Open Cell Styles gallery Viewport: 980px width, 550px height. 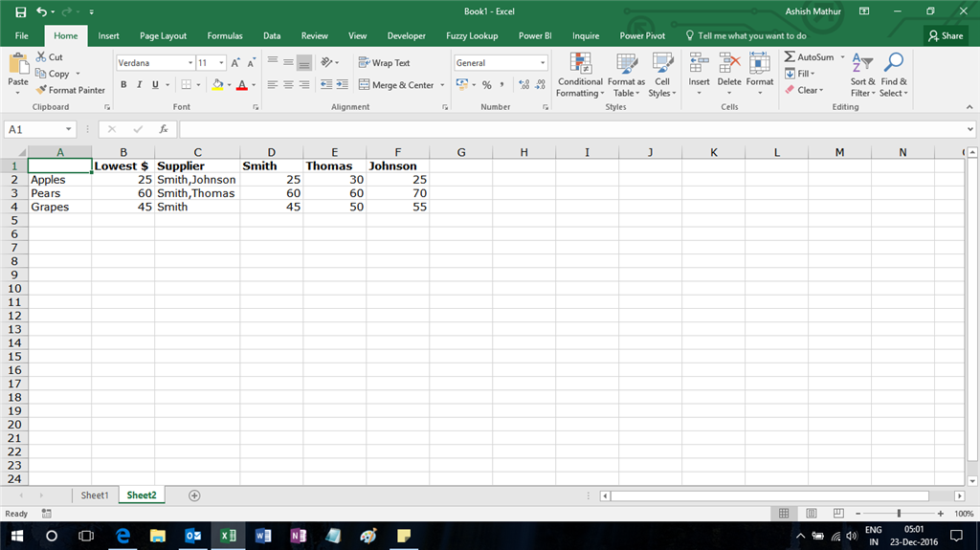[x=662, y=76]
